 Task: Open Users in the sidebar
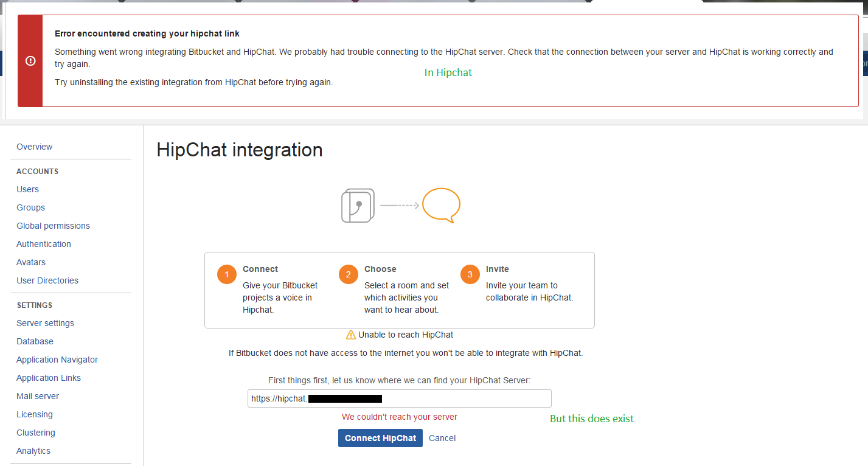(x=28, y=189)
